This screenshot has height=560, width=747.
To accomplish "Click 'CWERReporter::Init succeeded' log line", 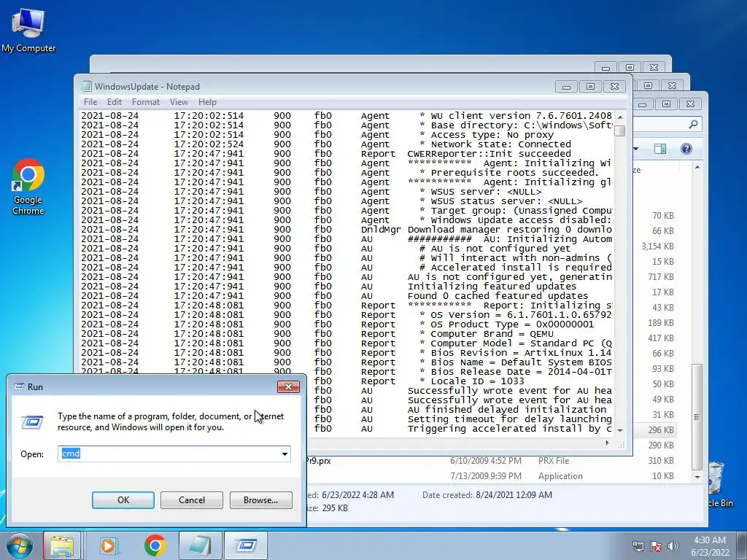I will coord(489,154).
